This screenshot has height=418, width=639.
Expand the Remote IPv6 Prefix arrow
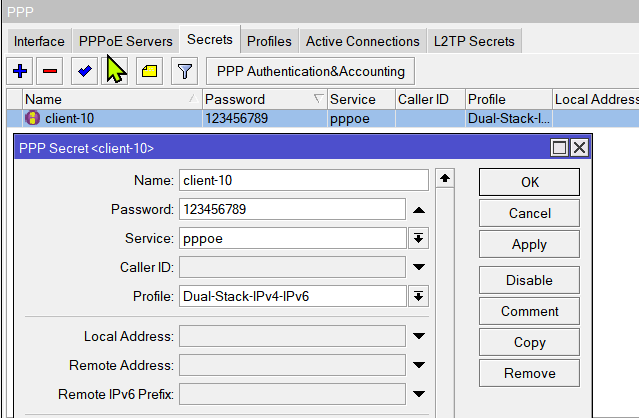point(419,394)
